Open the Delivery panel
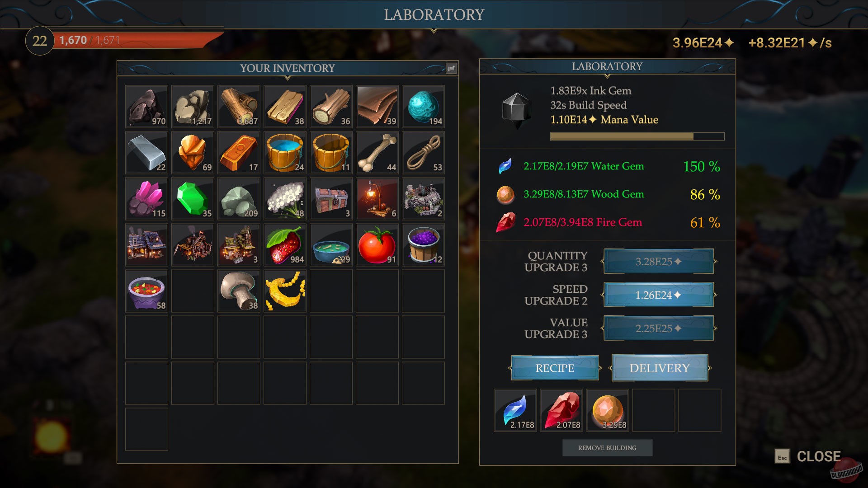868x488 pixels. pos(660,368)
